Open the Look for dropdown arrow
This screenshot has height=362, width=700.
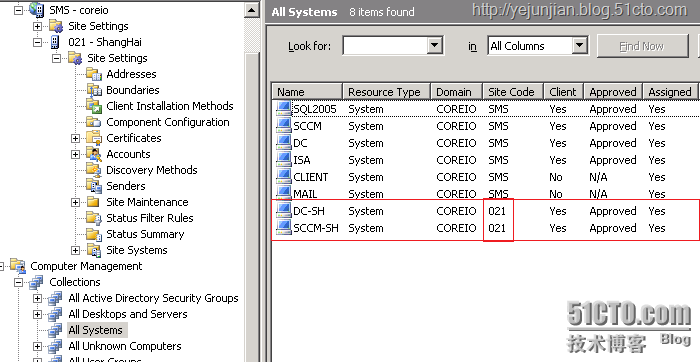[434, 45]
